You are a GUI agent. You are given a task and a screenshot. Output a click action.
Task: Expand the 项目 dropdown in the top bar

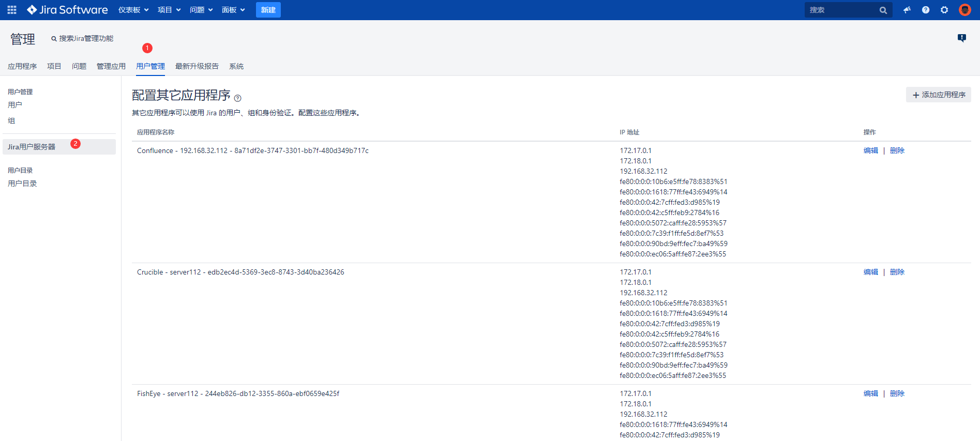(x=169, y=10)
